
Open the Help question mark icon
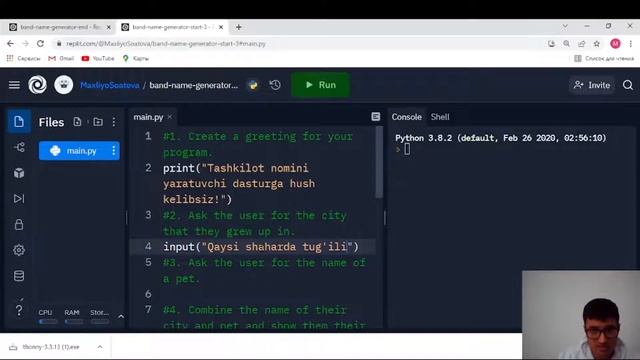[19, 310]
